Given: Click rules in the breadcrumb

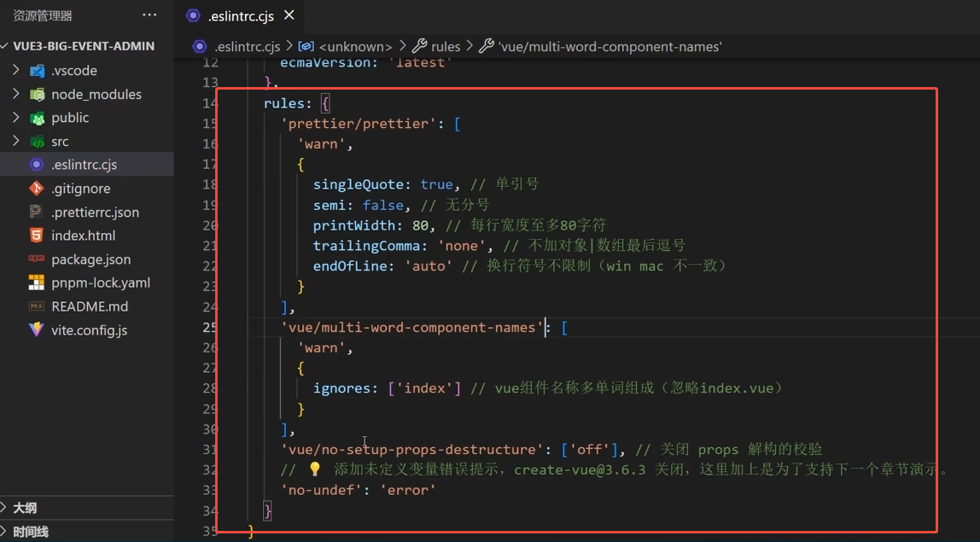Looking at the screenshot, I should [x=446, y=46].
